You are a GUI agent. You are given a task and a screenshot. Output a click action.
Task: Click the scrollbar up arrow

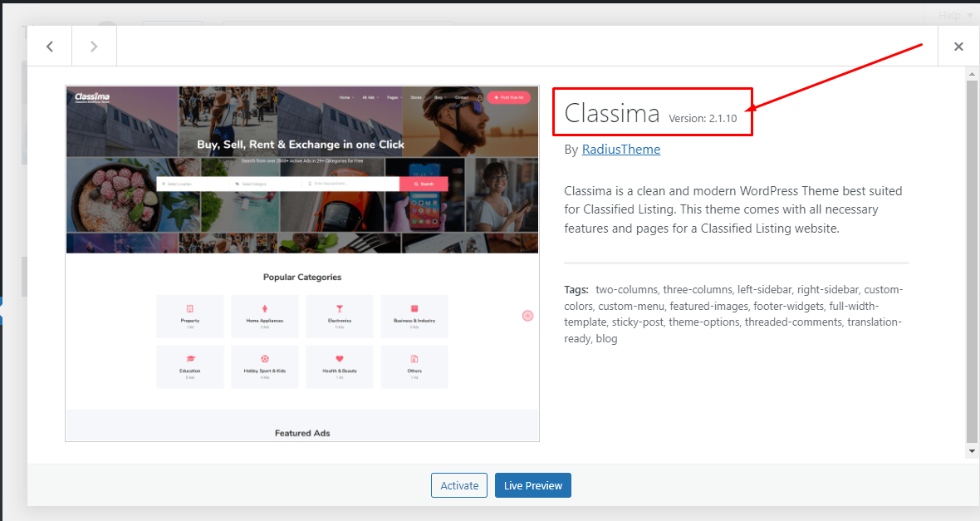pos(971,74)
